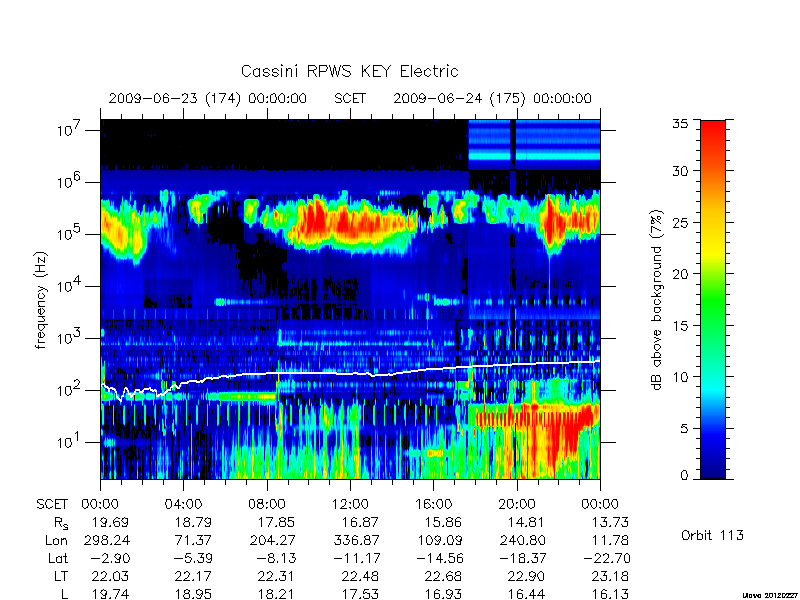Click LT value 22.03
This screenshot has width=800, height=600.
pyautogui.click(x=110, y=576)
